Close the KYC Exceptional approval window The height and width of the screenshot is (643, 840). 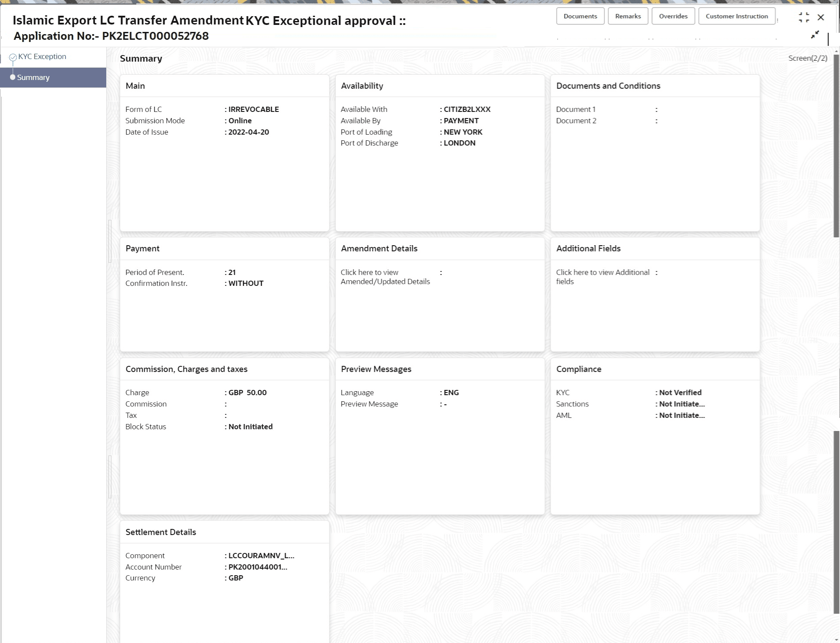822,17
